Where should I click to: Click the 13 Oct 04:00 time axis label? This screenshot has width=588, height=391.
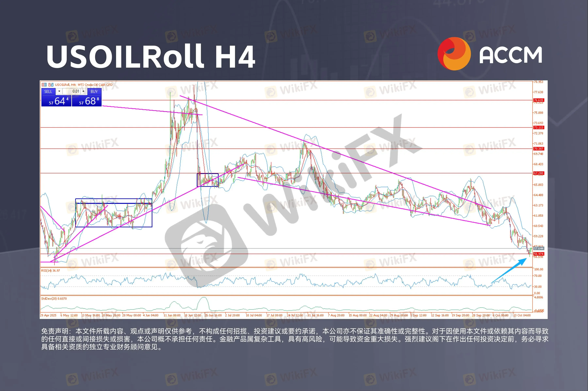522,315
